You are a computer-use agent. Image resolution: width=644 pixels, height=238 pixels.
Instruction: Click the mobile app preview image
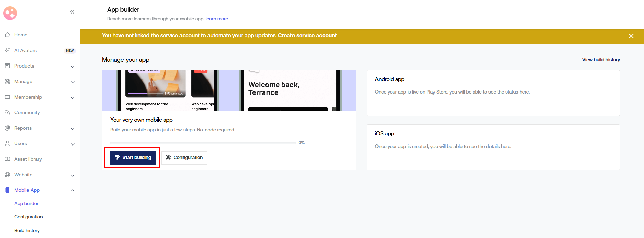(229, 90)
